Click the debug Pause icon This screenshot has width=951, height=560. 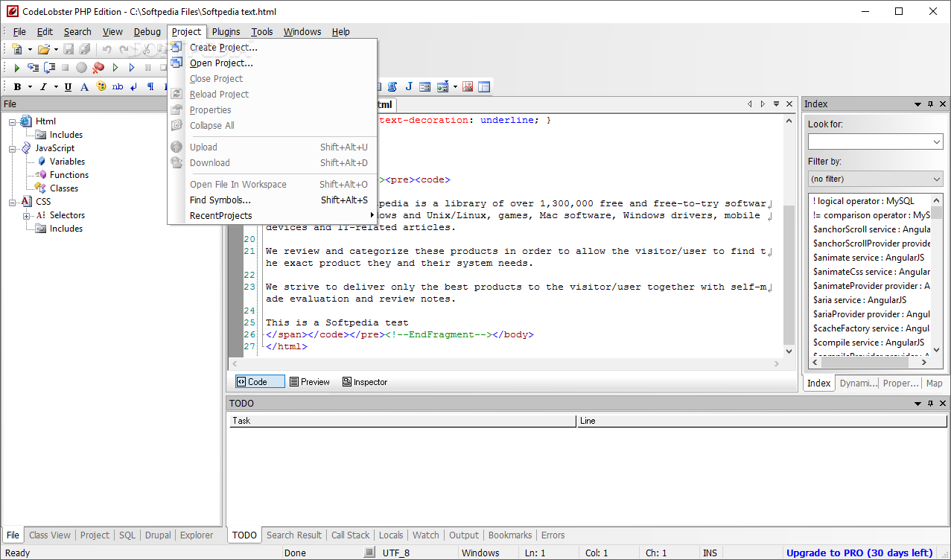[148, 68]
